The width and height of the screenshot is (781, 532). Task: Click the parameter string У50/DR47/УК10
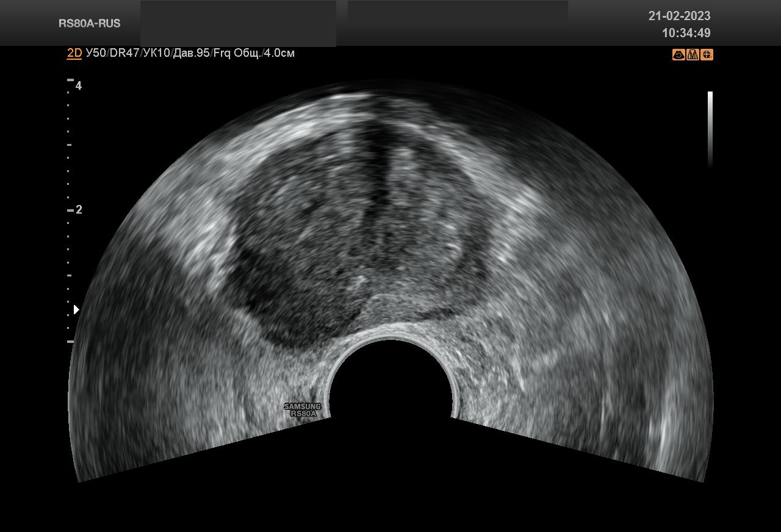(x=128, y=53)
